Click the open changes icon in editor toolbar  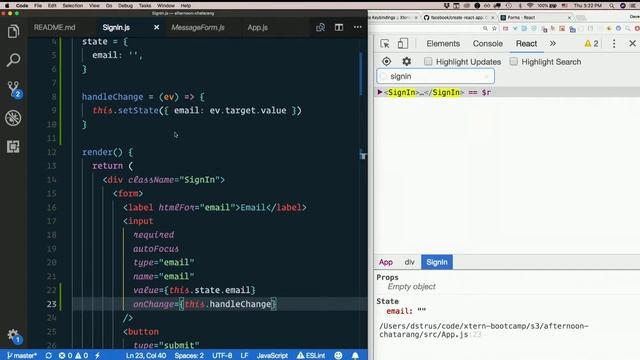click(x=320, y=27)
